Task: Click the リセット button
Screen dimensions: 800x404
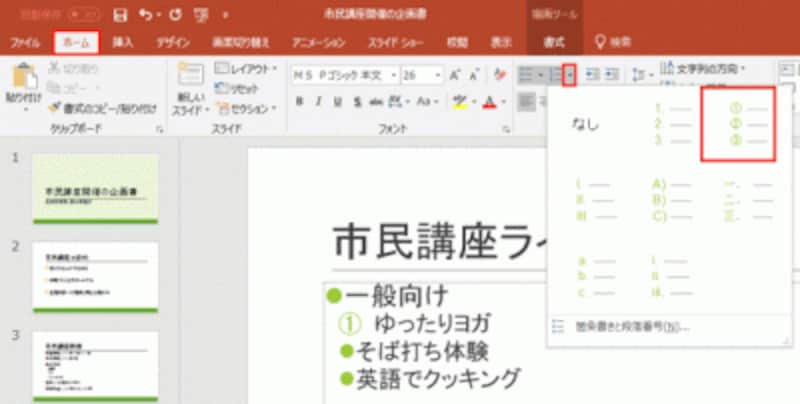Action: [236, 88]
